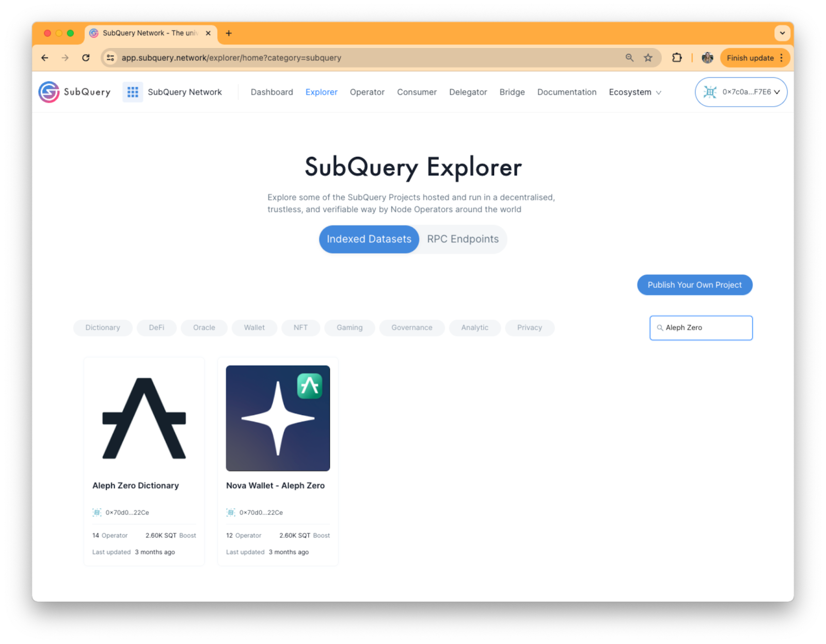This screenshot has width=826, height=644.
Task: Open the app grid launcher icon
Action: point(133,92)
